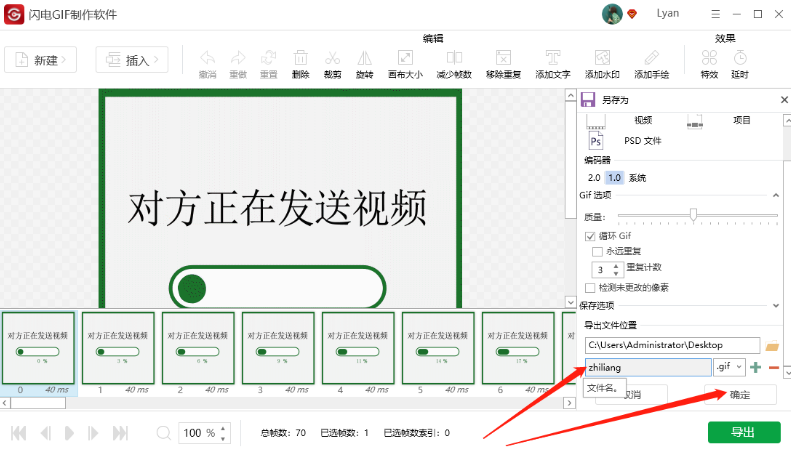Screen dimensions: 791x452
Task: Open the 画布大小 (canvas size) tool
Action: pyautogui.click(x=405, y=62)
